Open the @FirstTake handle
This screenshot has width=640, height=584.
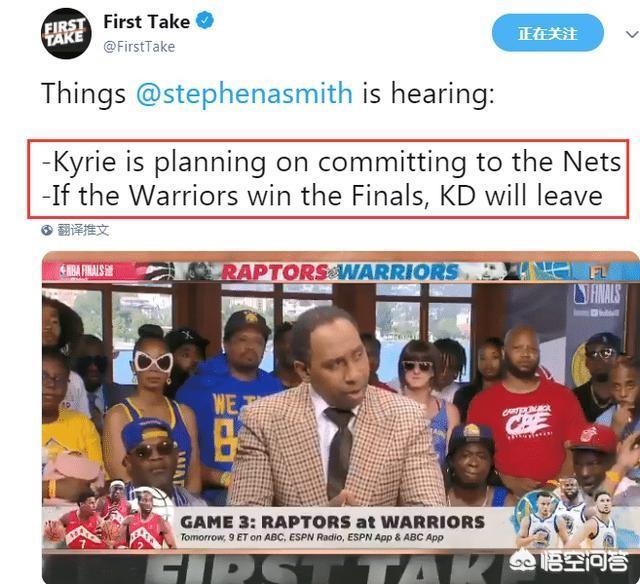point(139,47)
